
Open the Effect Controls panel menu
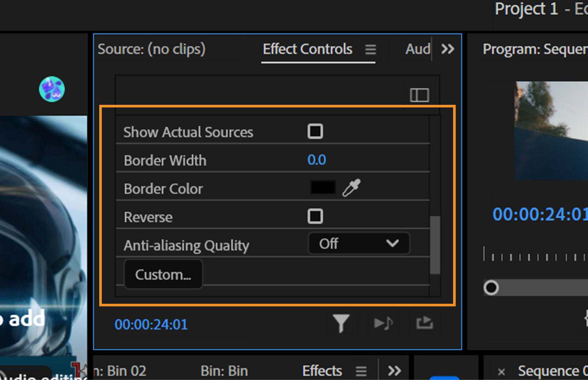371,50
